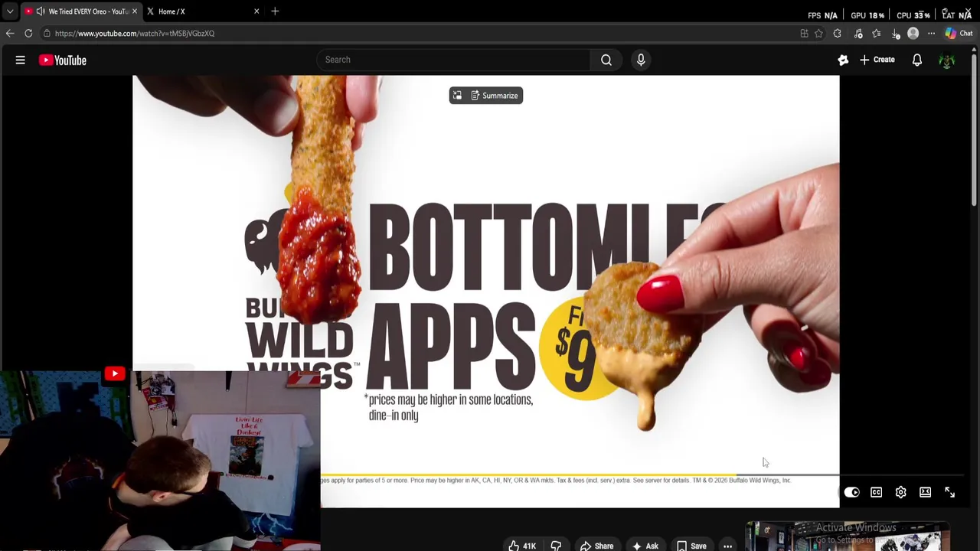This screenshot has height=551, width=980.
Task: Click the search magnifier button
Action: (x=606, y=60)
